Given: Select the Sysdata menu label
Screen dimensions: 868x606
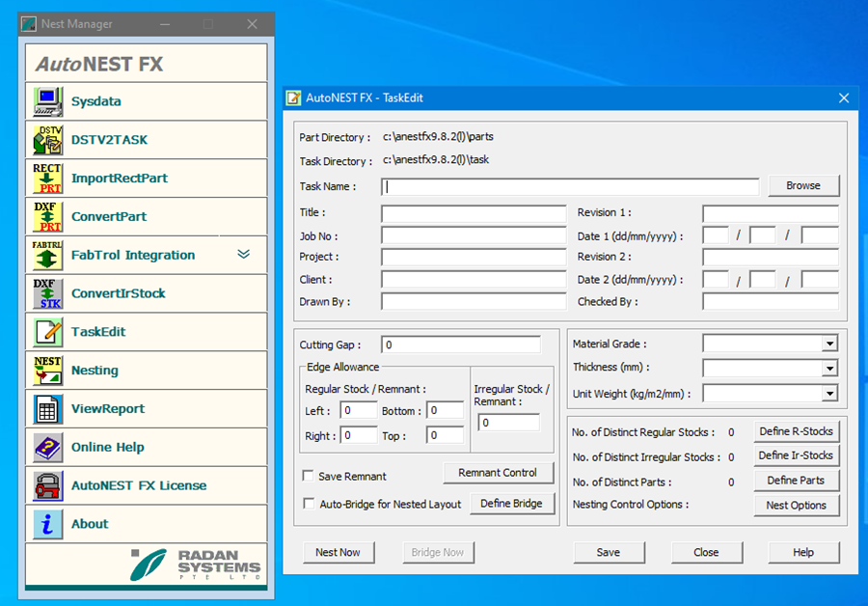Looking at the screenshot, I should point(96,101).
